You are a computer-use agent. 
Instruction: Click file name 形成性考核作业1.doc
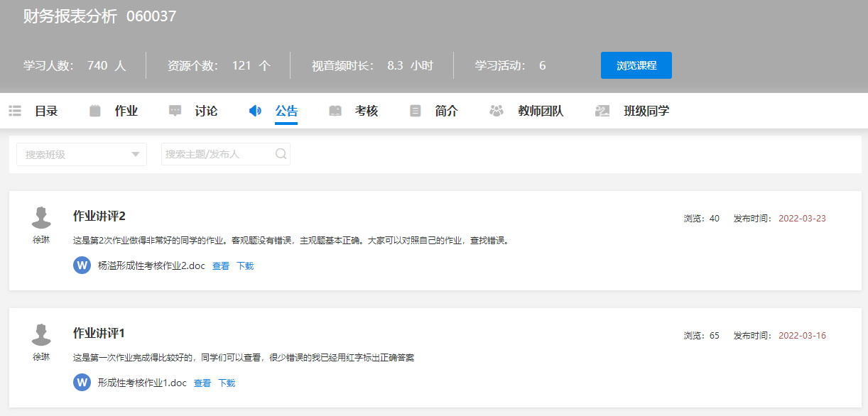(x=142, y=383)
